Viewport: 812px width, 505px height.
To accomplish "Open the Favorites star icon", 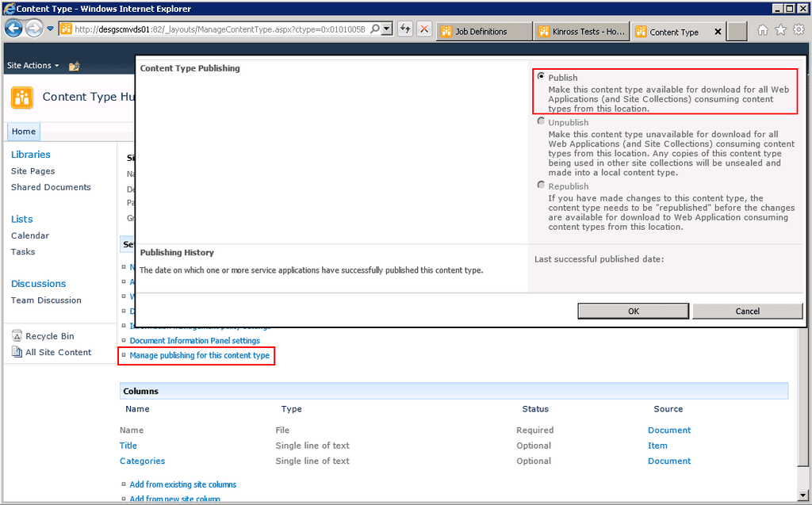I will 780,30.
